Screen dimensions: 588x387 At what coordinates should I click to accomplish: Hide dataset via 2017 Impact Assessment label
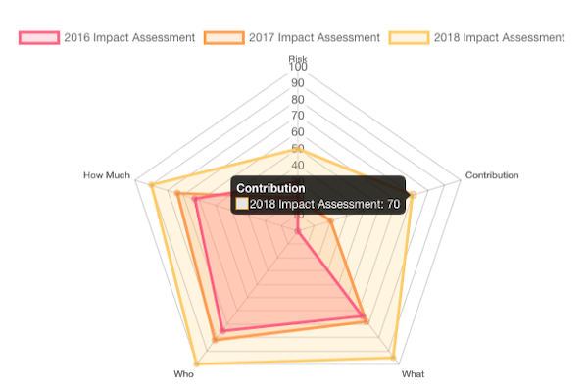point(315,38)
